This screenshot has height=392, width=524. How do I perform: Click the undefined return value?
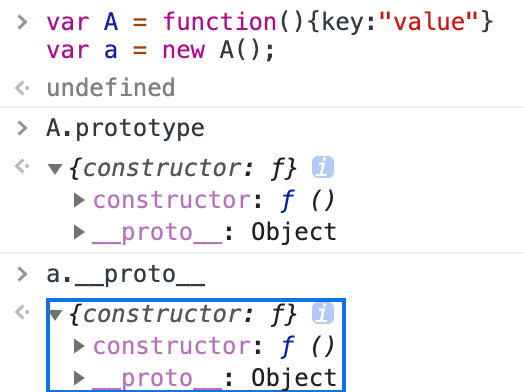(111, 88)
